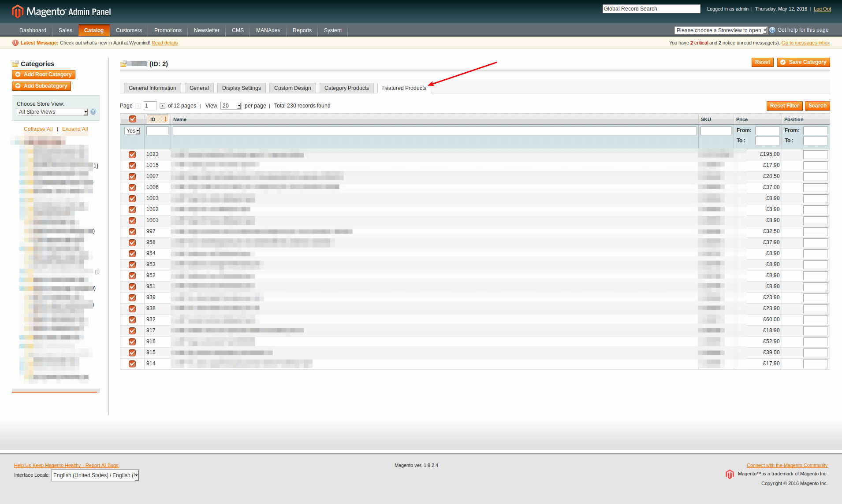Open the System menu
The height and width of the screenshot is (504, 842).
[x=333, y=30]
